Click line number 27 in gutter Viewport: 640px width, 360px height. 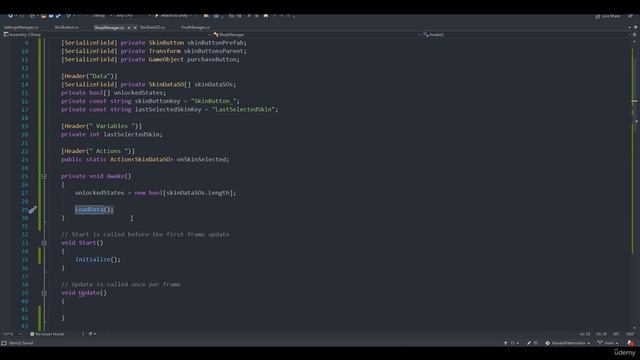[x=24, y=193]
